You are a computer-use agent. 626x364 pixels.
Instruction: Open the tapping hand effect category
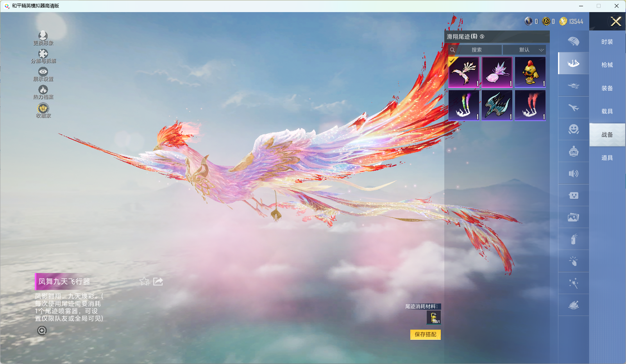(573, 261)
